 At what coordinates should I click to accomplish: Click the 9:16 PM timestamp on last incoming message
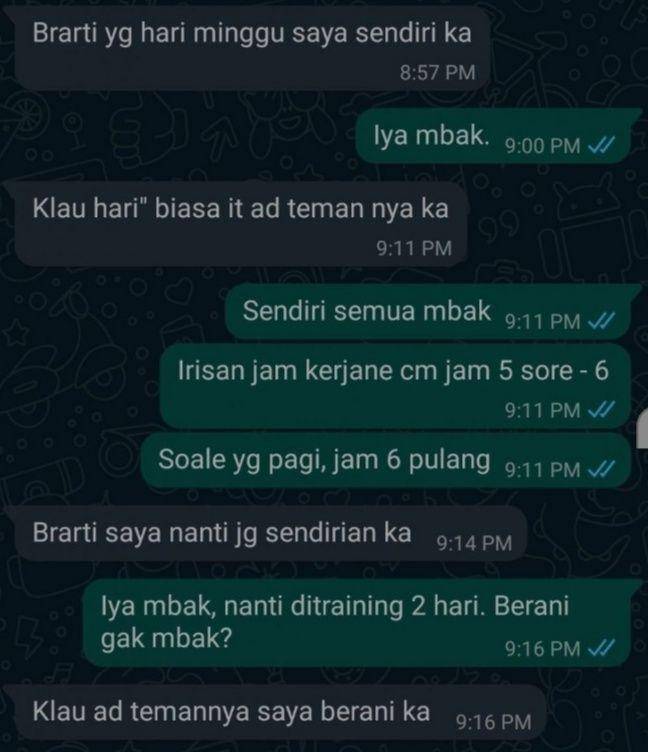[494, 722]
